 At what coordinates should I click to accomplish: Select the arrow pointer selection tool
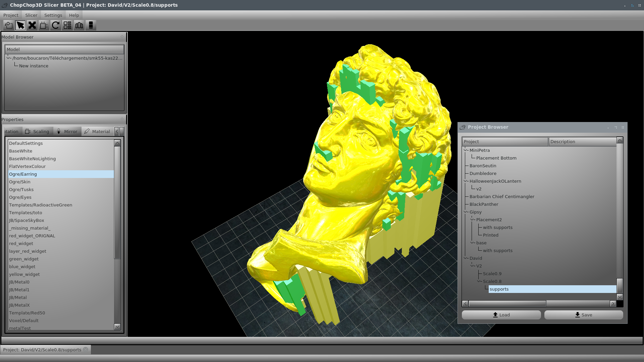pos(20,25)
